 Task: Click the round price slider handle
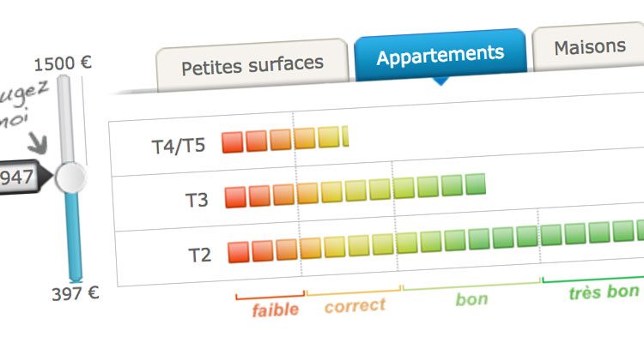(70, 178)
